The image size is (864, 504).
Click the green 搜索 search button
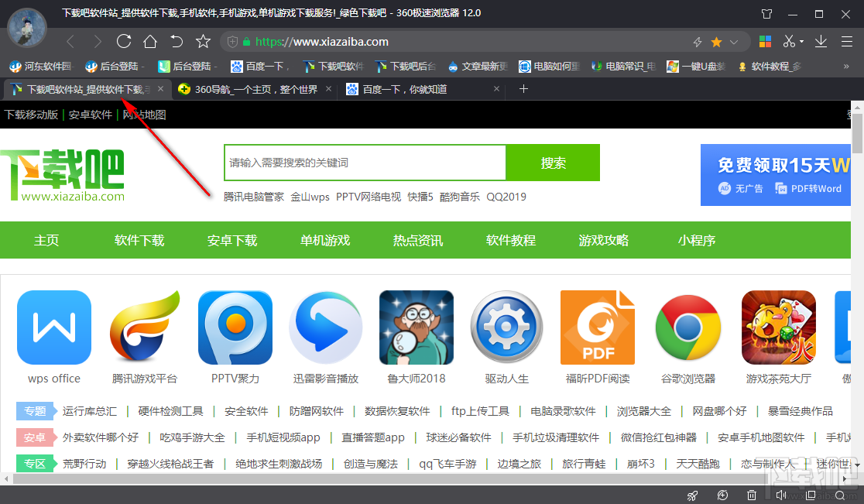553,163
